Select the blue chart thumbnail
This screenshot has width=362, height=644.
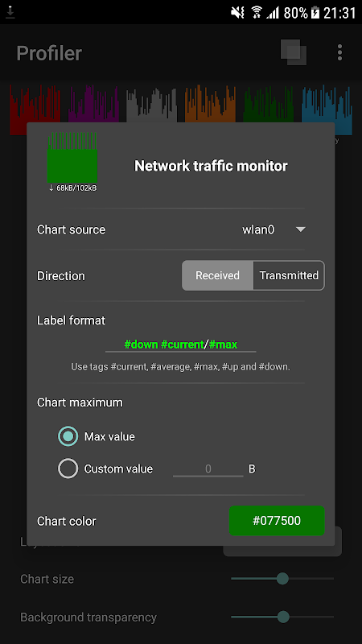tap(327, 108)
